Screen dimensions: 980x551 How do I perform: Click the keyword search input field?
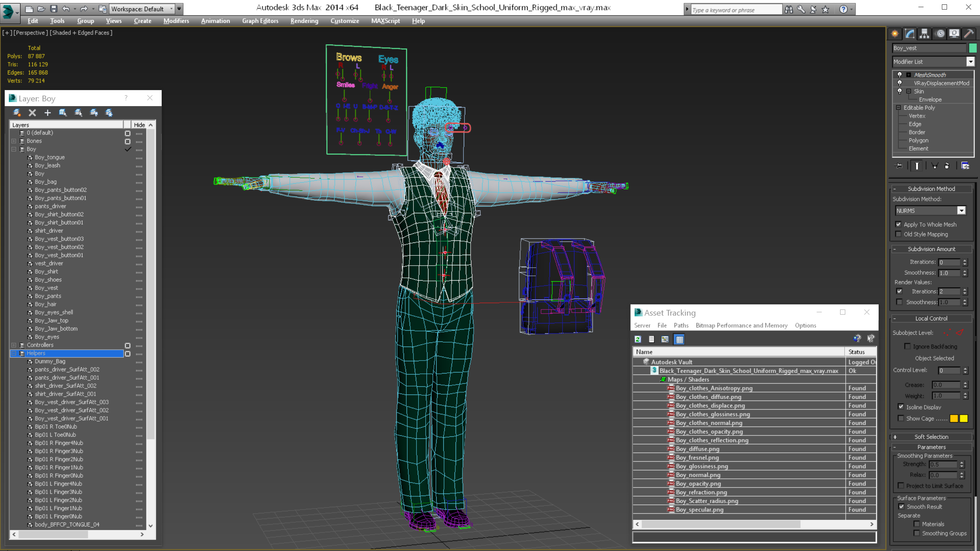[736, 10]
